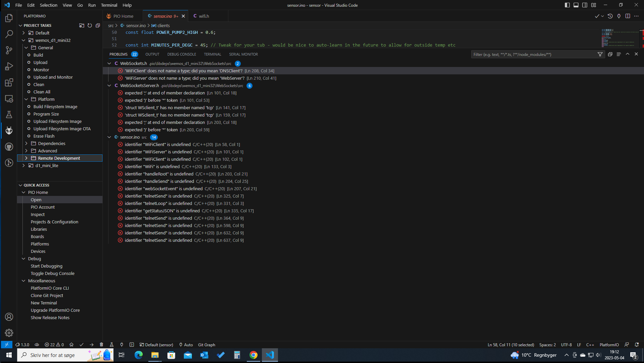Image resolution: width=644 pixels, height=363 pixels.
Task: Open Serial Monitor plug icon in status bar
Action: (122, 345)
